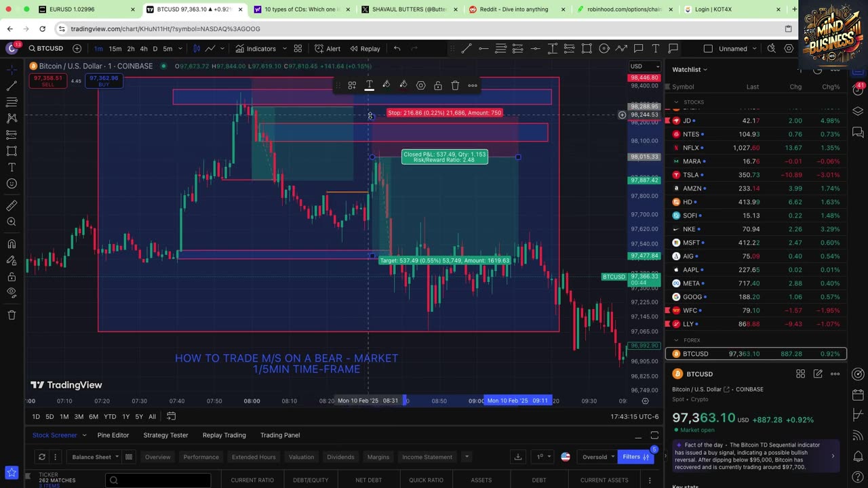
Task: Open the Pine Editor tab
Action: coord(113,435)
